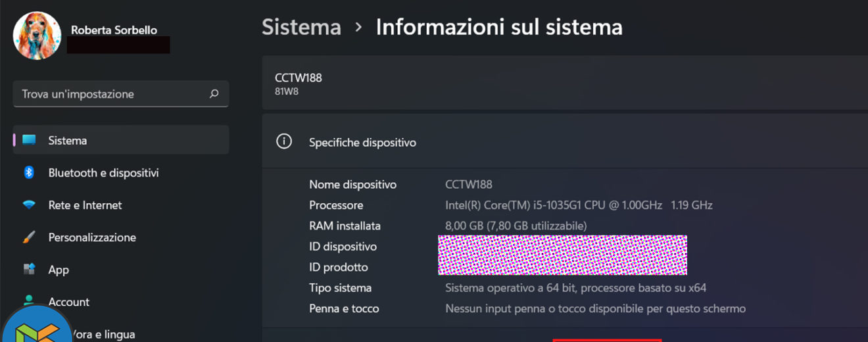The height and width of the screenshot is (342, 868).
Task: Open the Account settings page
Action: pos(69,302)
